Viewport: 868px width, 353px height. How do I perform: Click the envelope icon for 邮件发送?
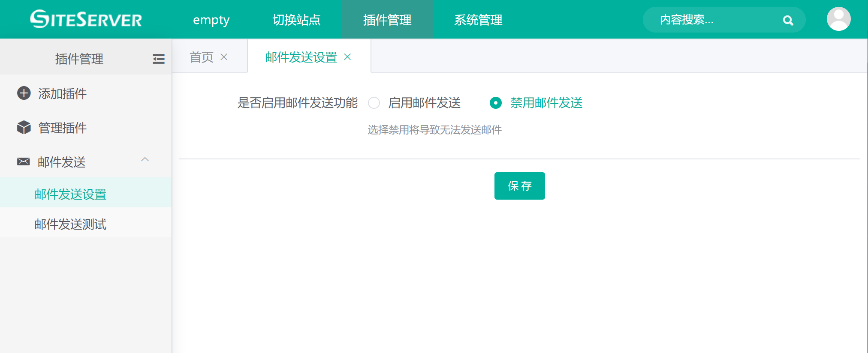(24, 162)
